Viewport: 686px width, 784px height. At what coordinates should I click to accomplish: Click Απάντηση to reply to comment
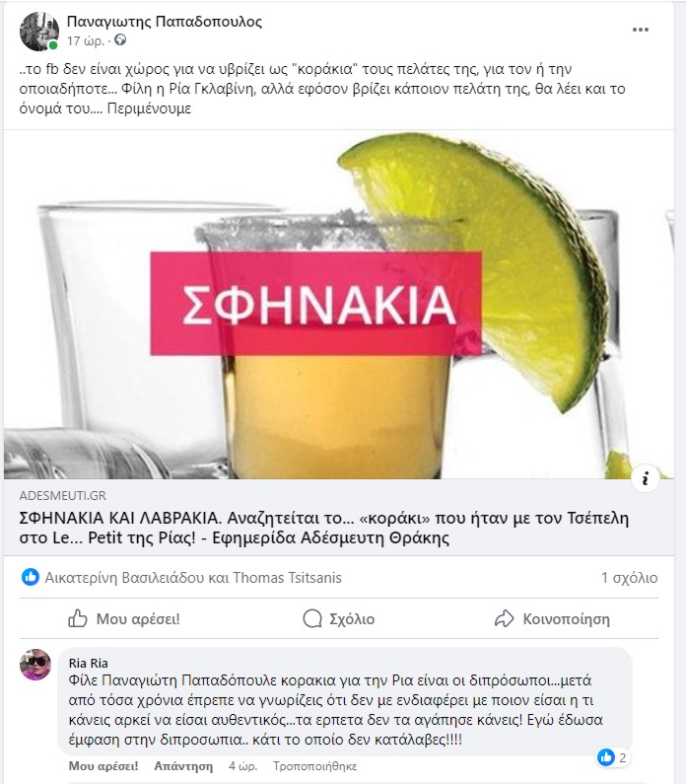click(x=183, y=766)
